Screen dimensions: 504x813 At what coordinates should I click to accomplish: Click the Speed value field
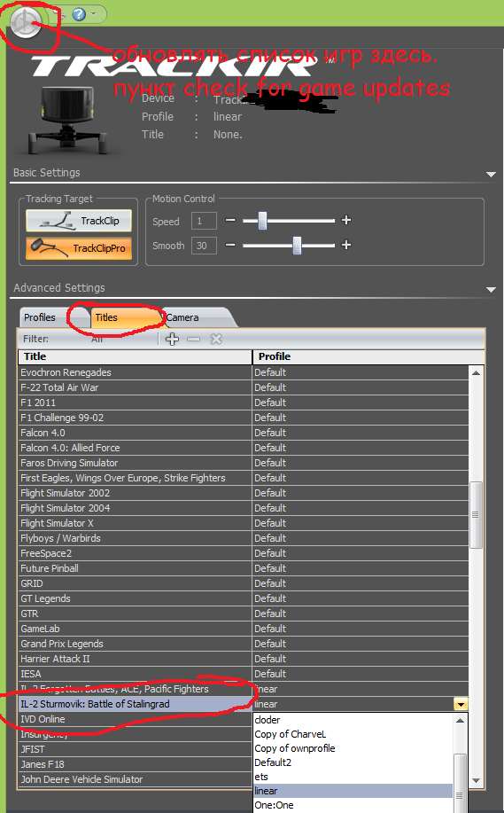pos(204,222)
